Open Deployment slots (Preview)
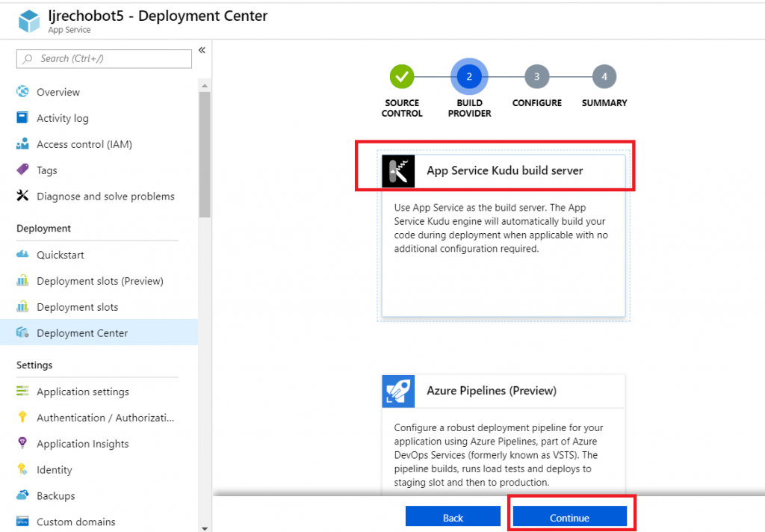765x532 pixels. (x=99, y=281)
